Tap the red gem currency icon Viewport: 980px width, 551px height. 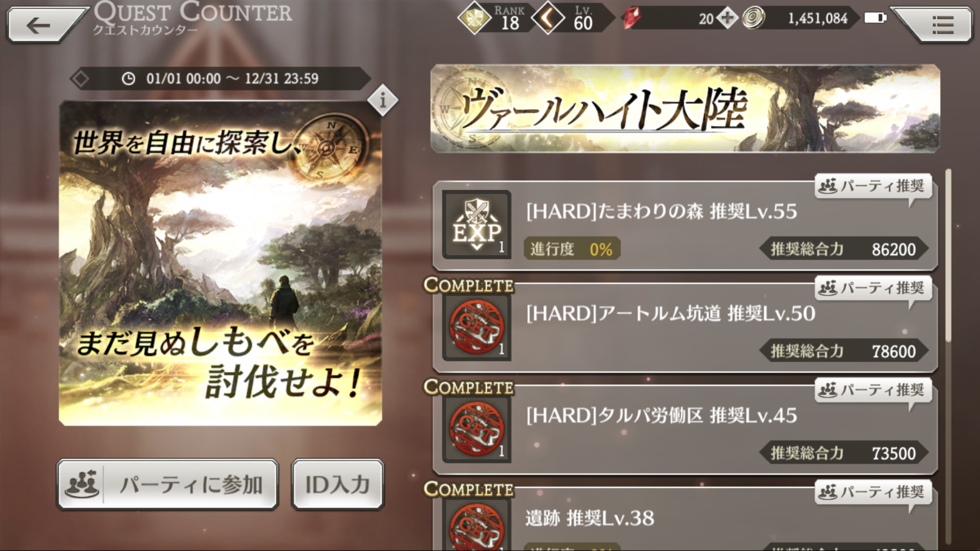pos(632,19)
